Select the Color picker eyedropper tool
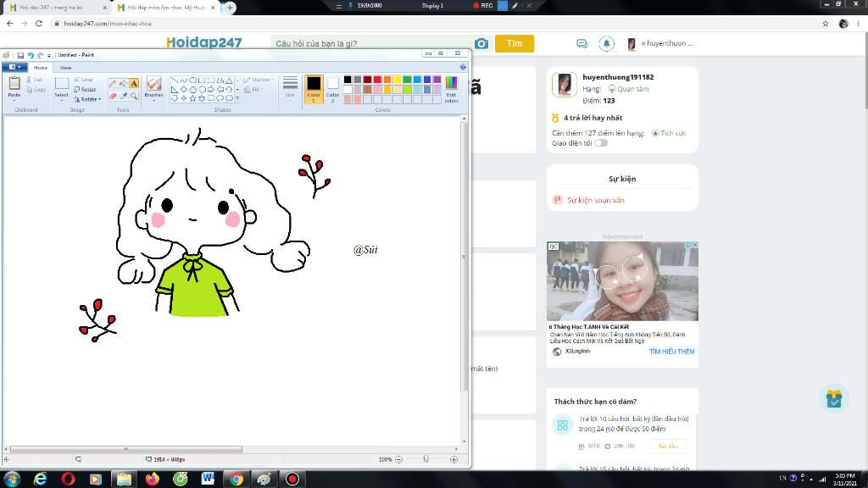This screenshot has height=488, width=868. click(x=124, y=96)
